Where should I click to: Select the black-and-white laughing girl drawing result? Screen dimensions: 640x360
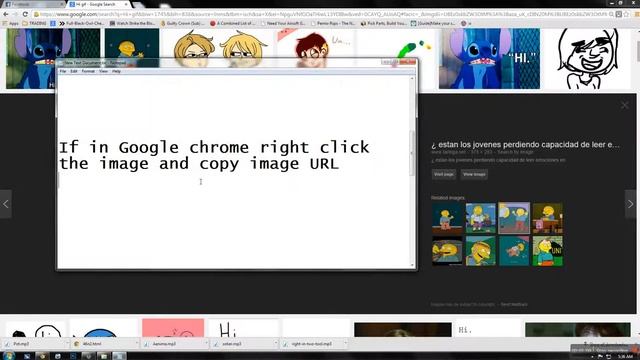click(x=588, y=58)
